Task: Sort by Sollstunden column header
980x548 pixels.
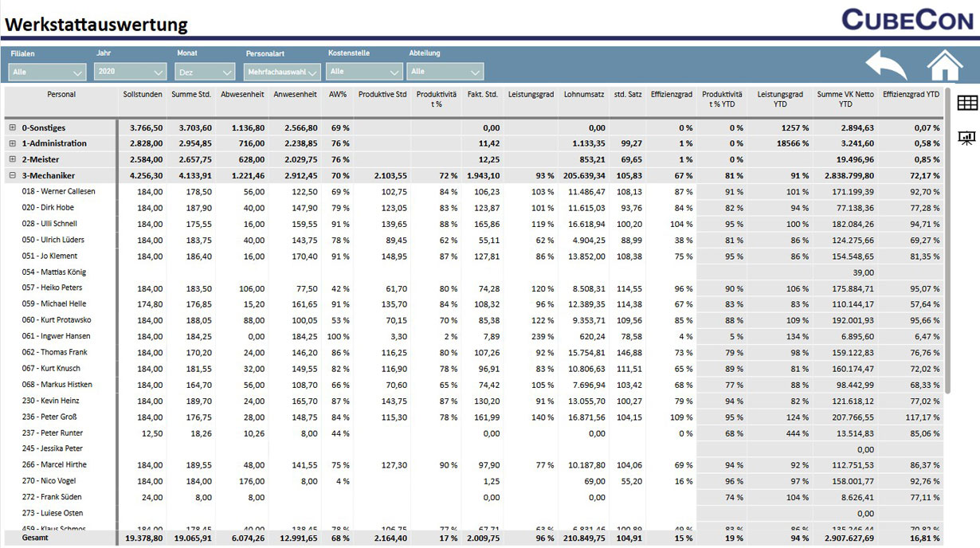Action: (143, 95)
